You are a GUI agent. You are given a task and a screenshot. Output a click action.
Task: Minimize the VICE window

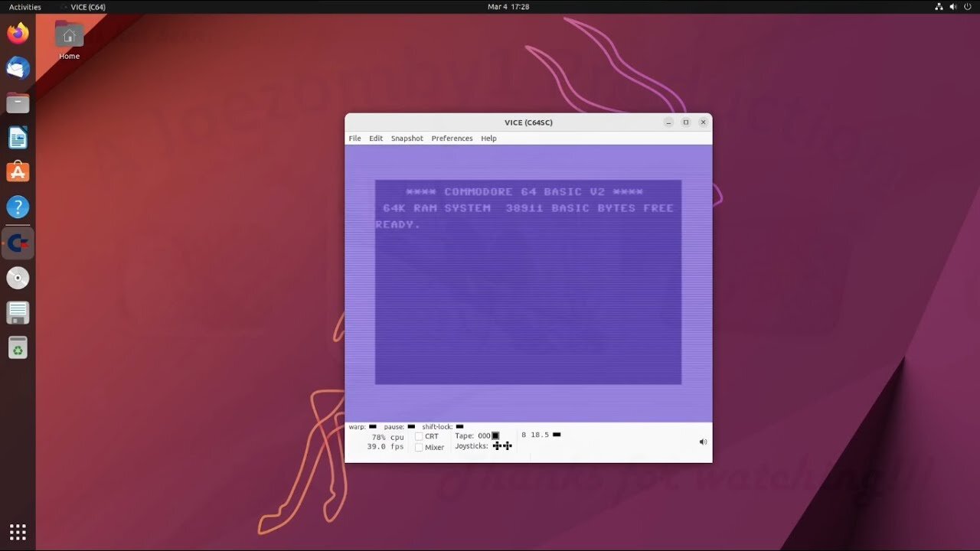668,122
